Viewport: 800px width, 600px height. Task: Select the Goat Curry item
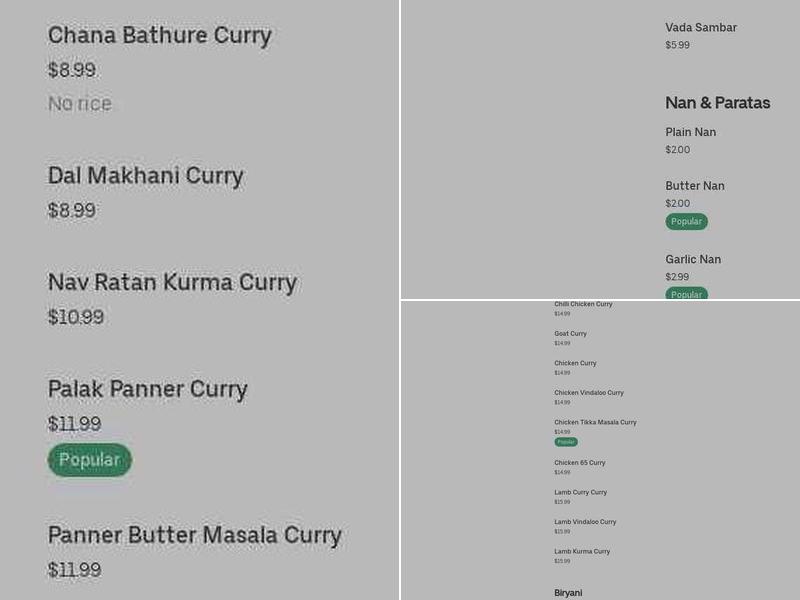tap(570, 334)
